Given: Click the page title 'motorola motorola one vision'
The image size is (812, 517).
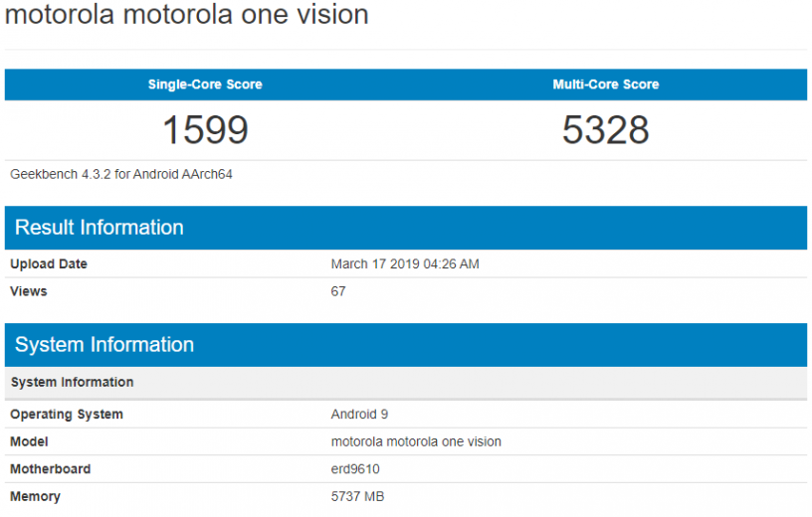Looking at the screenshot, I should (187, 16).
